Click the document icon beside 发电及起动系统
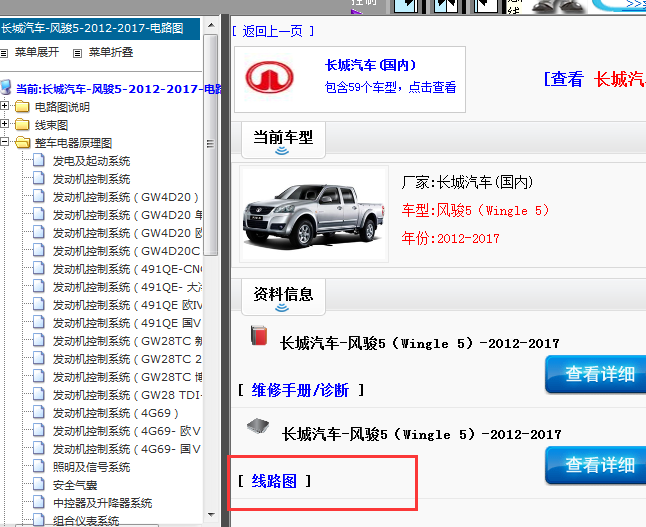The width and height of the screenshot is (646, 527). pyautogui.click(x=39, y=160)
